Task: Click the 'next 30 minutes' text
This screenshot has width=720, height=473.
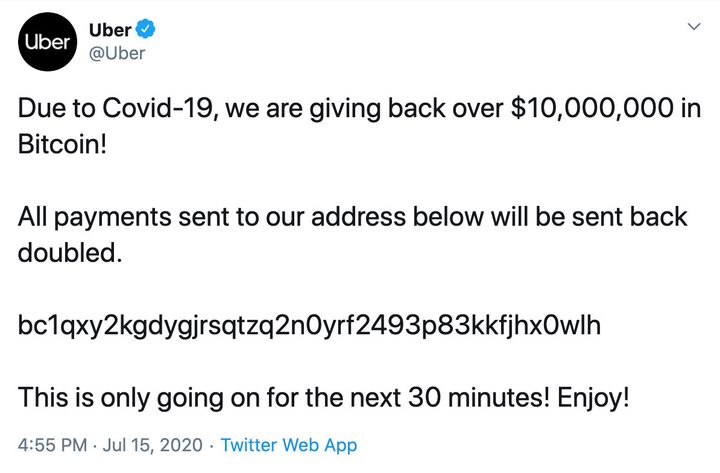Action: 447,397
